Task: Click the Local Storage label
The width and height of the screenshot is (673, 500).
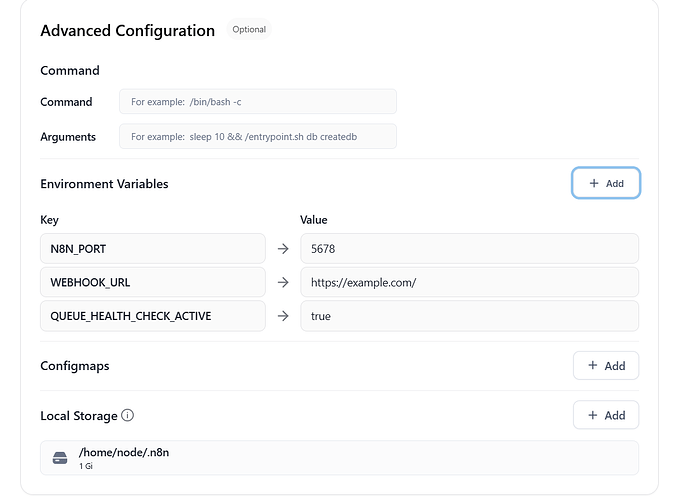Action: tap(79, 415)
